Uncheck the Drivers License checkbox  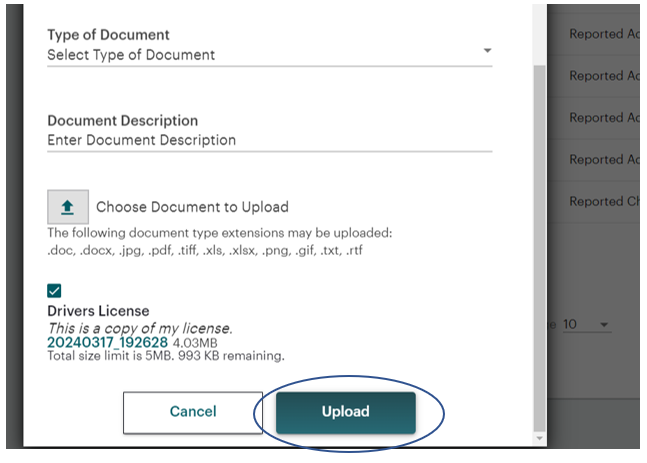(54, 291)
